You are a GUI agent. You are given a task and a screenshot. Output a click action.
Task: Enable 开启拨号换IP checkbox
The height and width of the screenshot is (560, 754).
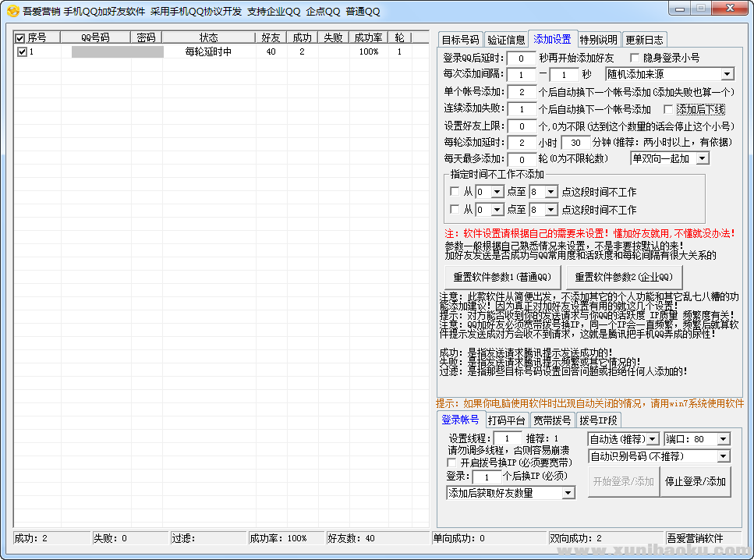[452, 463]
